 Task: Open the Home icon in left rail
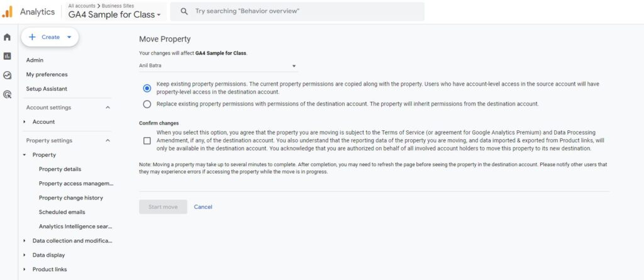pos(8,37)
